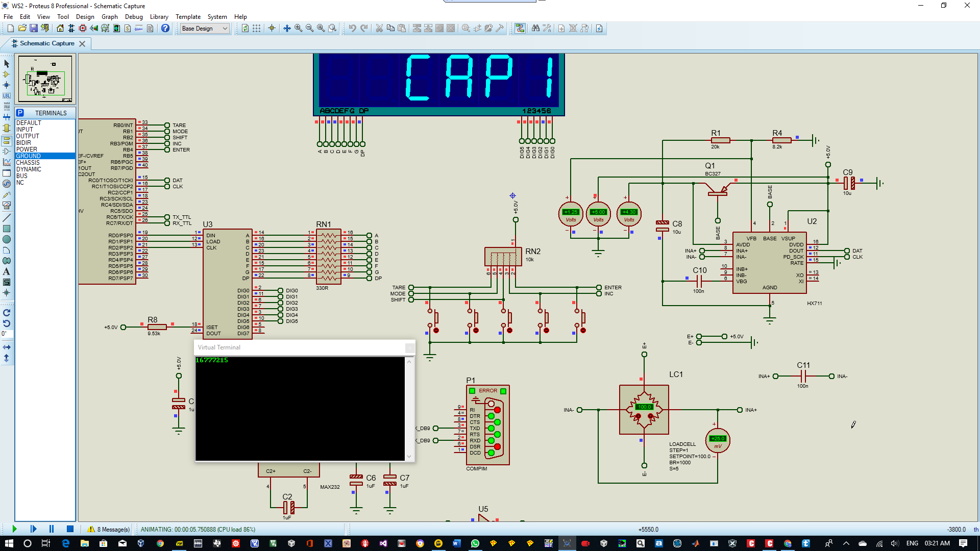Screen dimensions: 980x551
Task: Open the Template menu
Action: coord(188,17)
